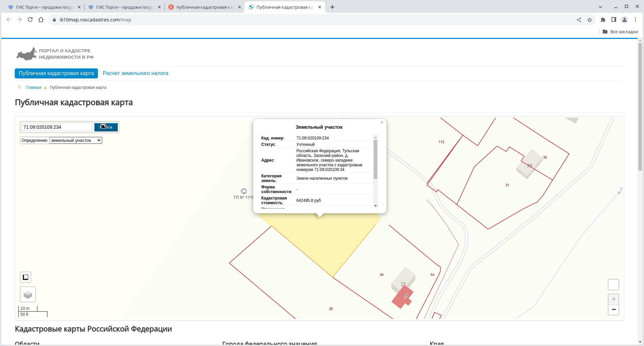Click the Главная breadcrumb link
The height and width of the screenshot is (346, 644).
coord(34,88)
